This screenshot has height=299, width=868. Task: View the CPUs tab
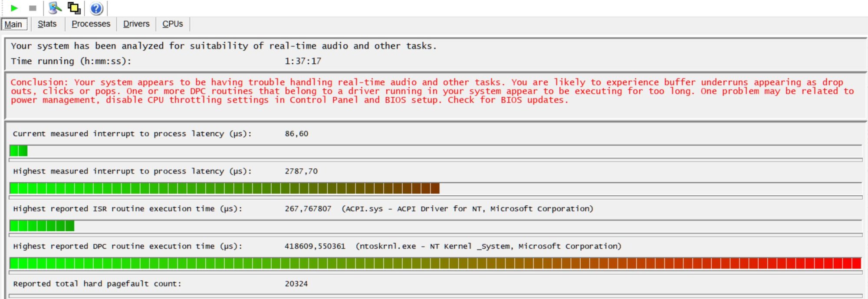[173, 24]
